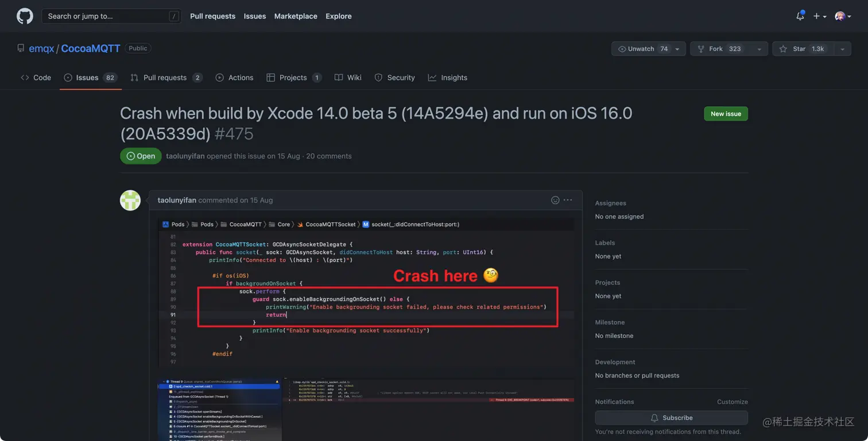This screenshot has height=441, width=868.
Task: Open the CocoaMQTT repository link
Action: point(91,49)
